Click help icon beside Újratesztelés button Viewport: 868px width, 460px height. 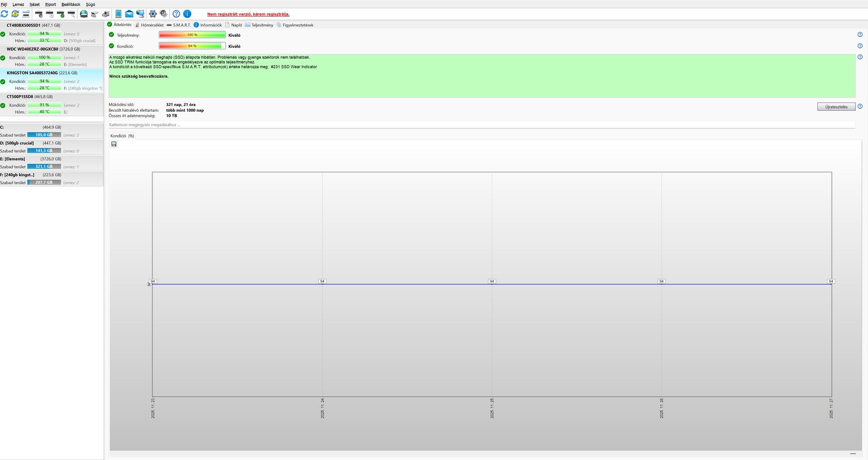860,106
